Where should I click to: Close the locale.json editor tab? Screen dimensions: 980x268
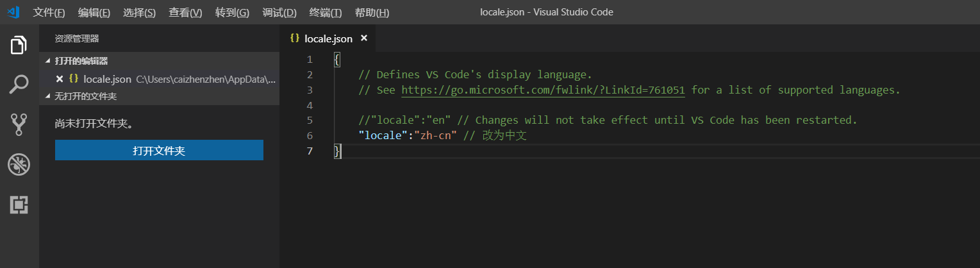click(364, 38)
